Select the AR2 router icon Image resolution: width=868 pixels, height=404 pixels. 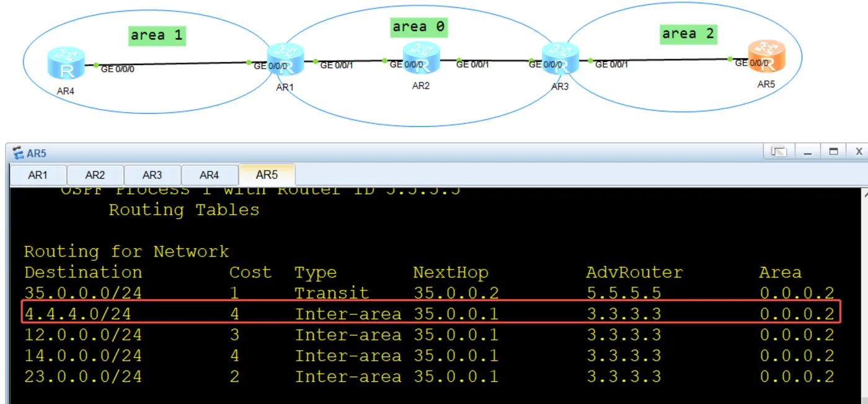(x=421, y=58)
